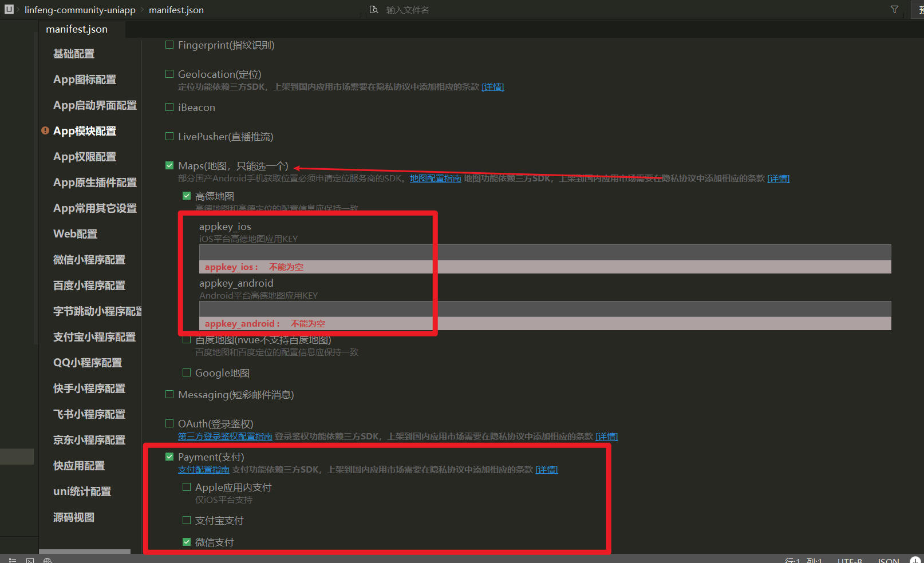
Task: Uncheck the Maps(地图) module checkbox
Action: [169, 165]
